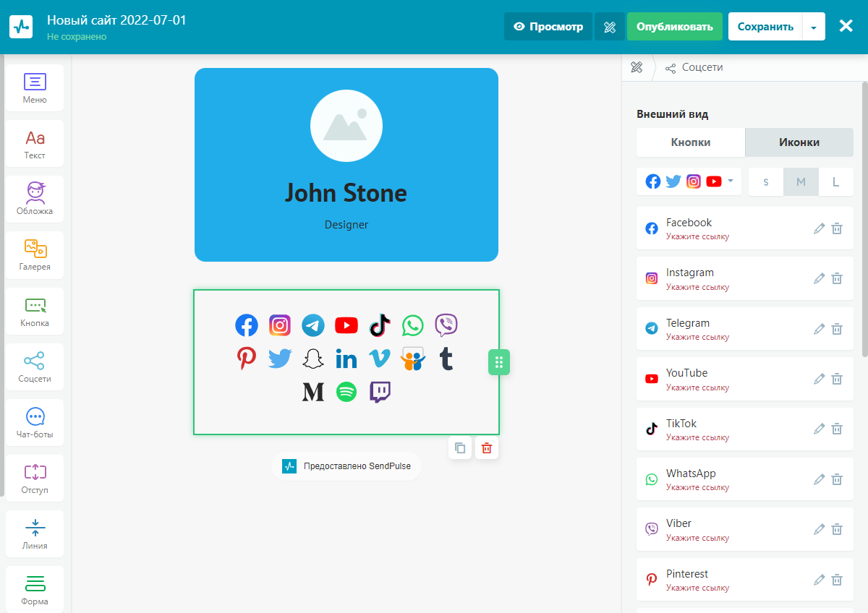The width and height of the screenshot is (868, 613).
Task: Edit the YouTube link entry
Action: pyautogui.click(x=819, y=379)
